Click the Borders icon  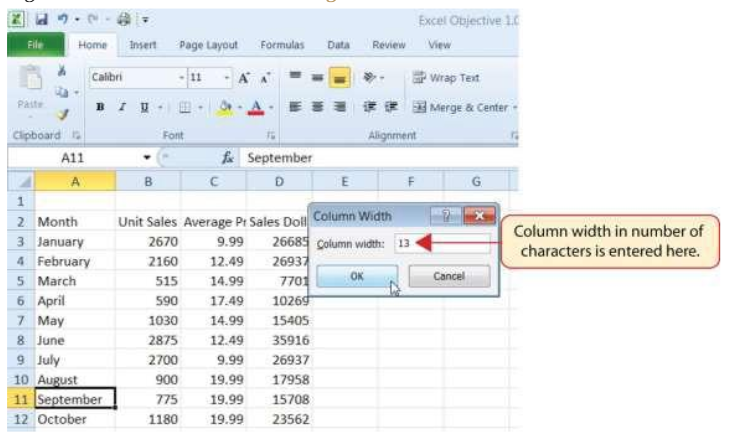185,108
